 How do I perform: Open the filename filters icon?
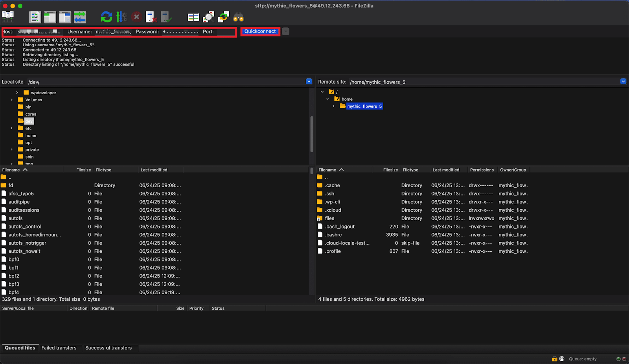208,17
